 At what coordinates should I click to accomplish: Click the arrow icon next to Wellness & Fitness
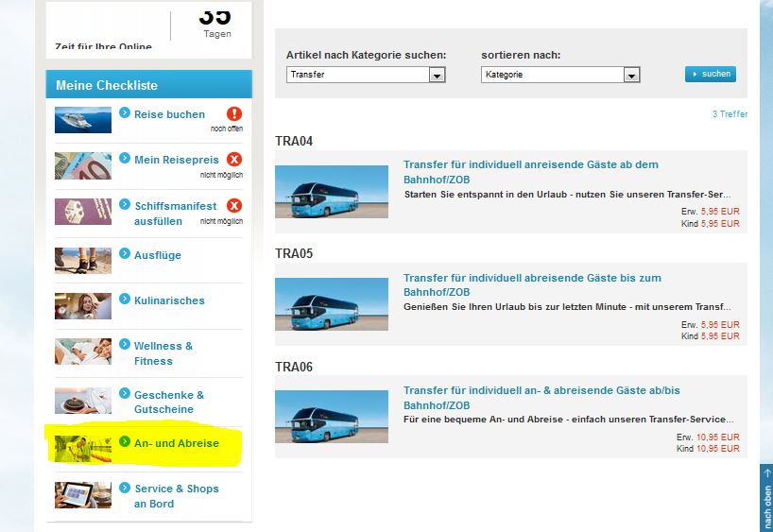(x=126, y=346)
